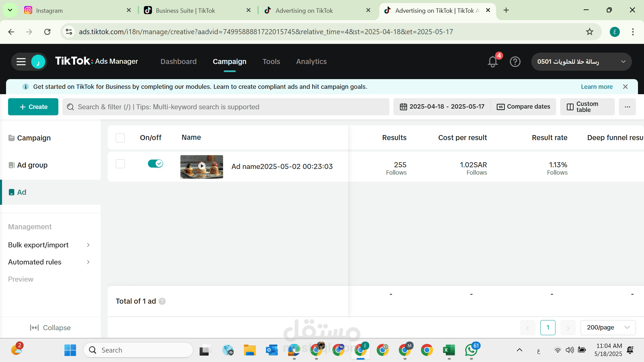Open the notifications bell icon
The height and width of the screenshot is (362, 644).
click(492, 62)
